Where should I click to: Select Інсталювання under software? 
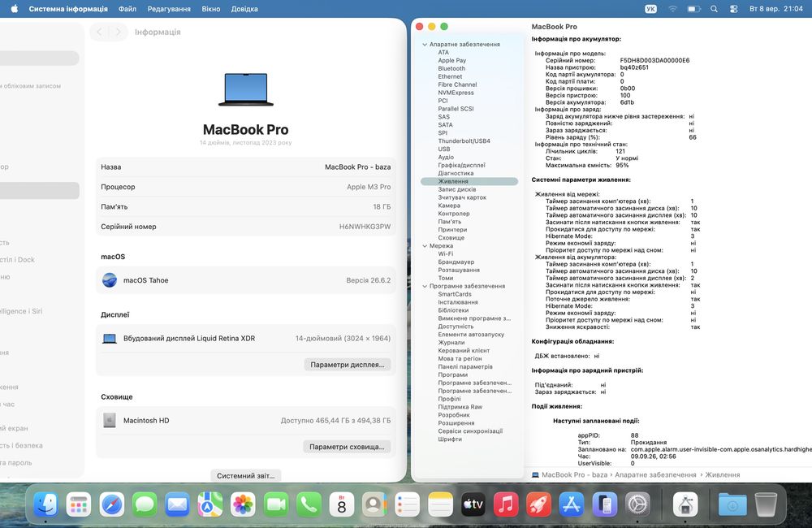(x=458, y=302)
